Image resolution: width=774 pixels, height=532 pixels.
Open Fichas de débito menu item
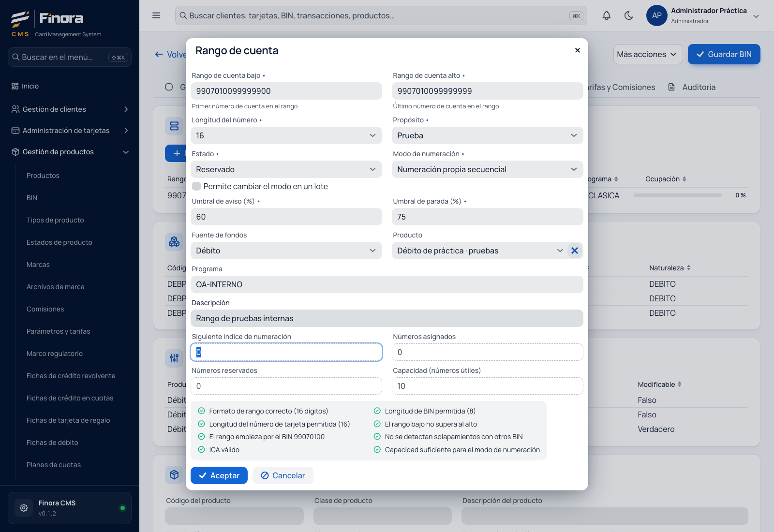[52, 443]
